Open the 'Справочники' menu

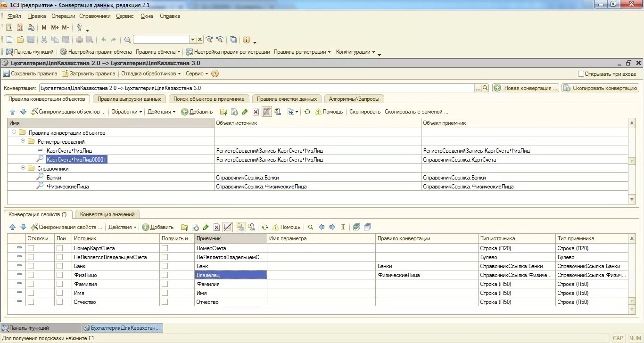(95, 16)
